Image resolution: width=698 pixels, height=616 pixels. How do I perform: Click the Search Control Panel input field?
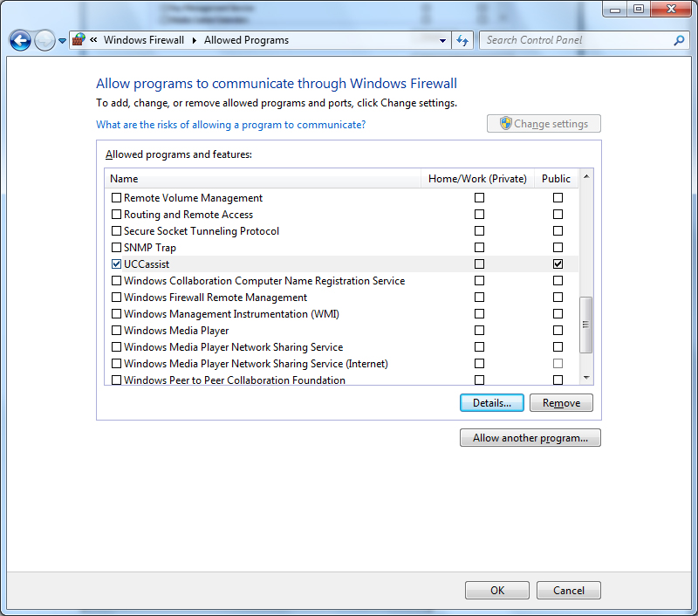pos(576,40)
